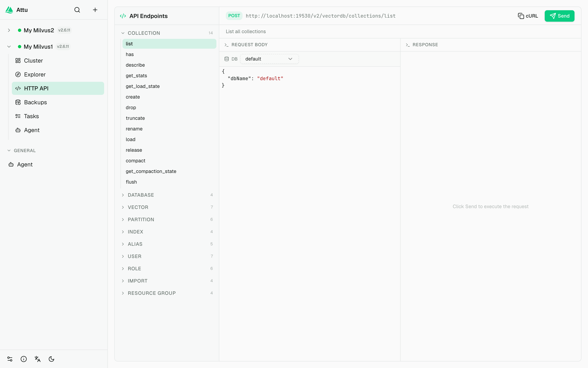
Task: Select the truncate endpoint
Action: (x=169, y=118)
